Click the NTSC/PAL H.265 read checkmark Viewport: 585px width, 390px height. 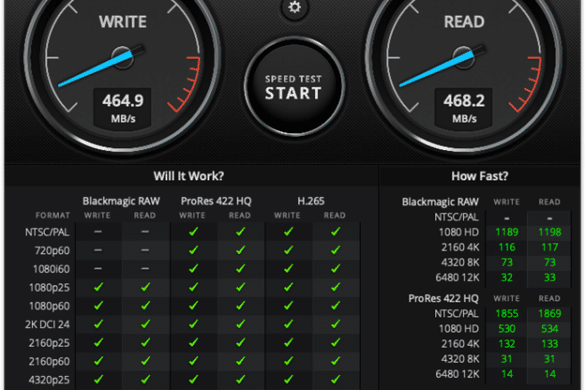[x=335, y=232]
